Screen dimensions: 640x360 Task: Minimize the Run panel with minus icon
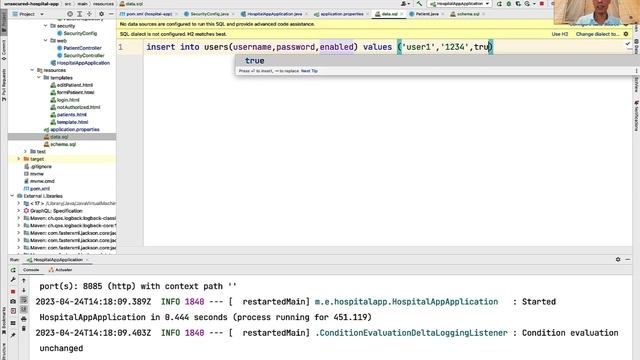[628, 260]
